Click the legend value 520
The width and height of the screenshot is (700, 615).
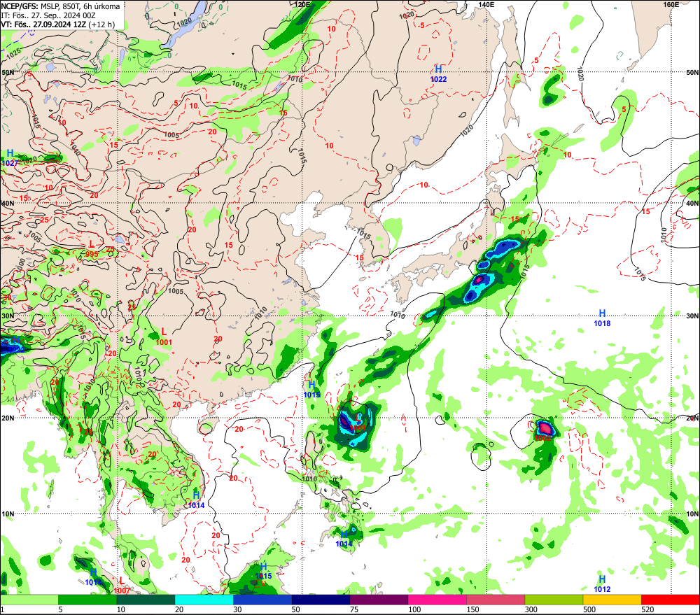click(648, 609)
